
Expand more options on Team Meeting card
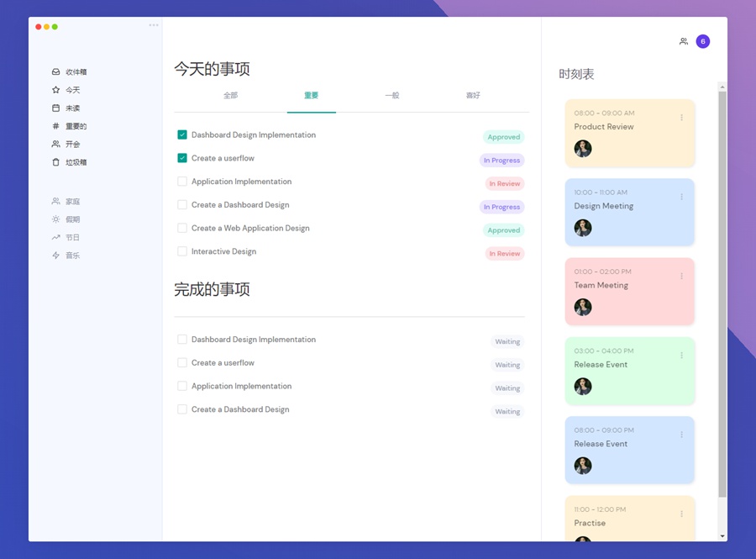pos(681,276)
